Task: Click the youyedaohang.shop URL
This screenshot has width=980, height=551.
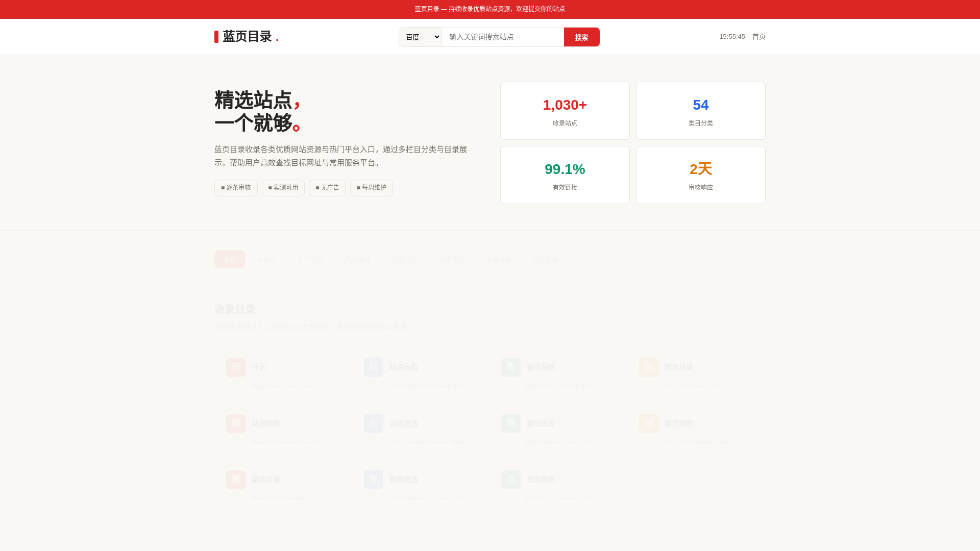Action: point(561,498)
